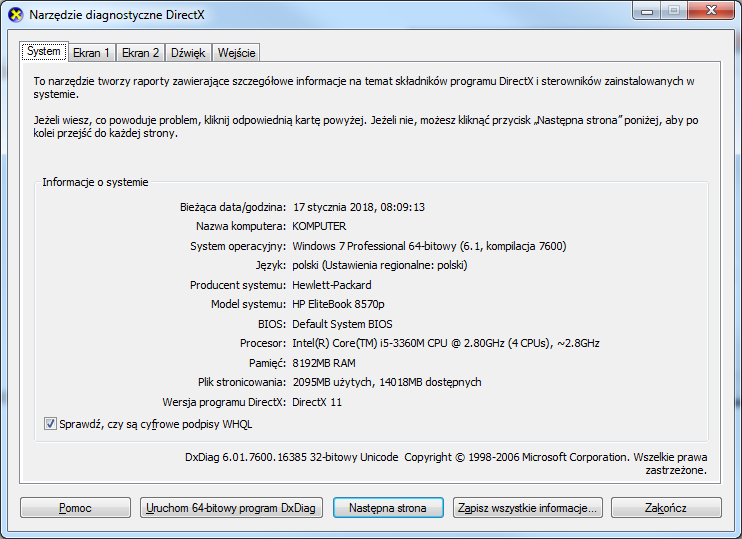This screenshot has width=742, height=539.
Task: Click the HP EliteBook 8570p model text
Action: pos(338,304)
